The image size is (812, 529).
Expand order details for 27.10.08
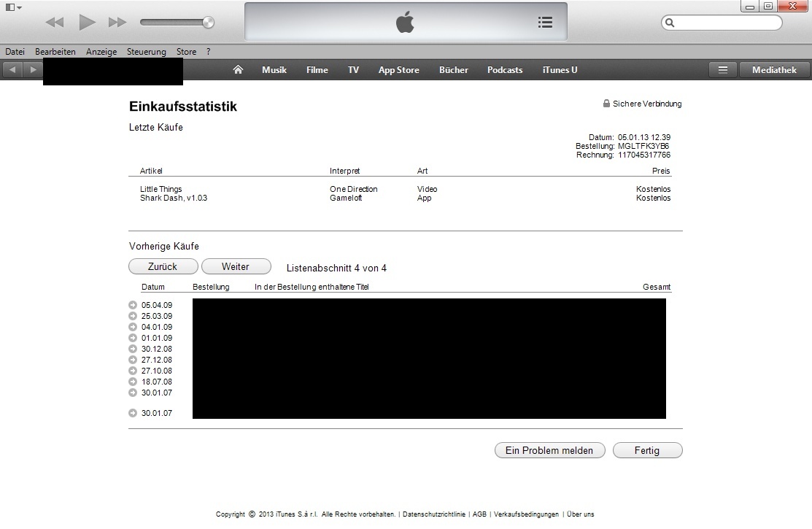pyautogui.click(x=133, y=371)
